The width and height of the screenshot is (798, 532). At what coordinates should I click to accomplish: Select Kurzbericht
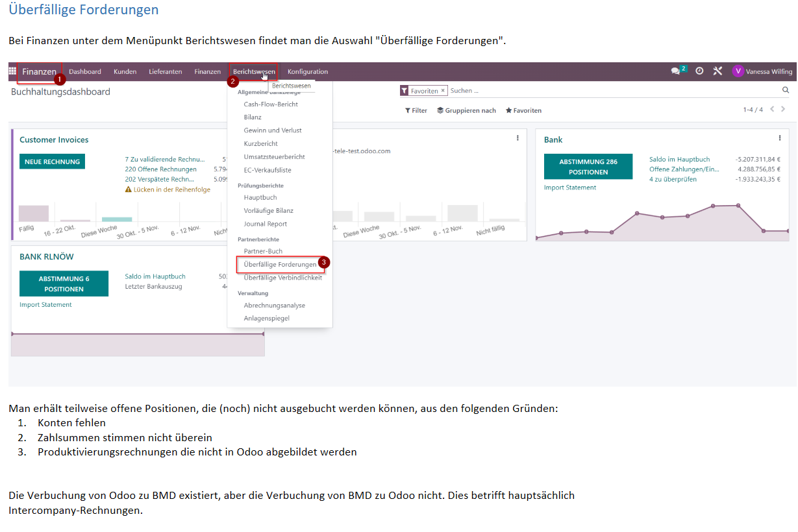[x=260, y=143]
